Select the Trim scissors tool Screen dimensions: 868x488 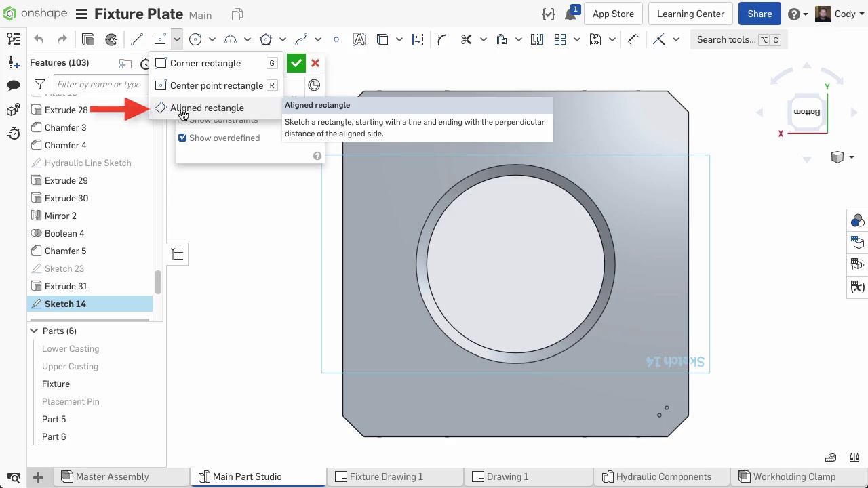coord(466,39)
